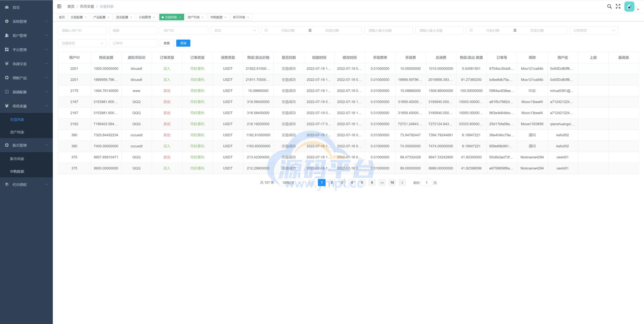Viewport: 644px width, 324px height.
Task: Open the search magnifier icon
Action: [609, 6]
